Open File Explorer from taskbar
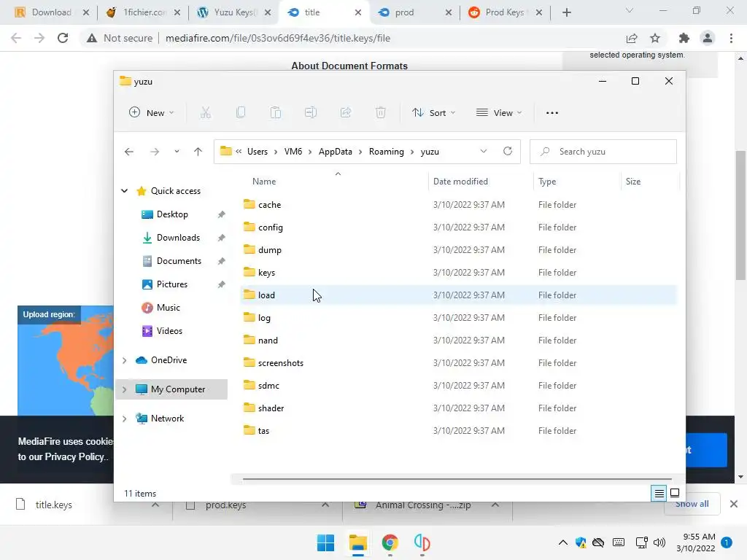This screenshot has width=747, height=560. (x=357, y=542)
